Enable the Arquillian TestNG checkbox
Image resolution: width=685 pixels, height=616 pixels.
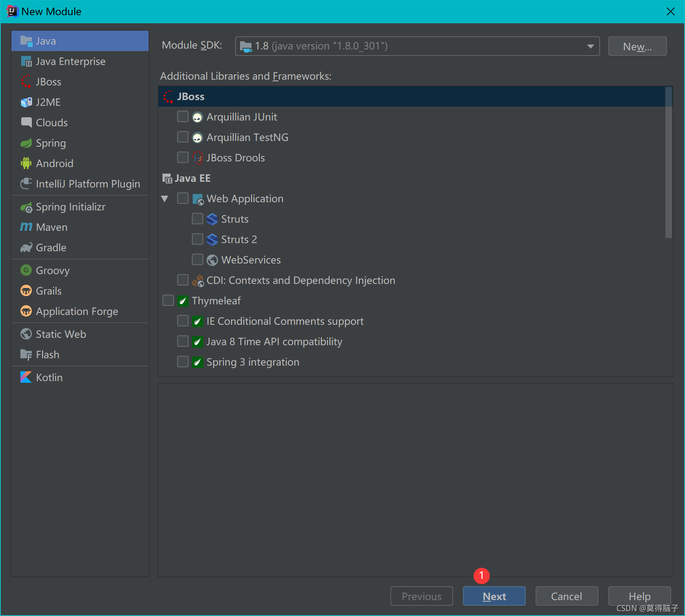point(183,137)
